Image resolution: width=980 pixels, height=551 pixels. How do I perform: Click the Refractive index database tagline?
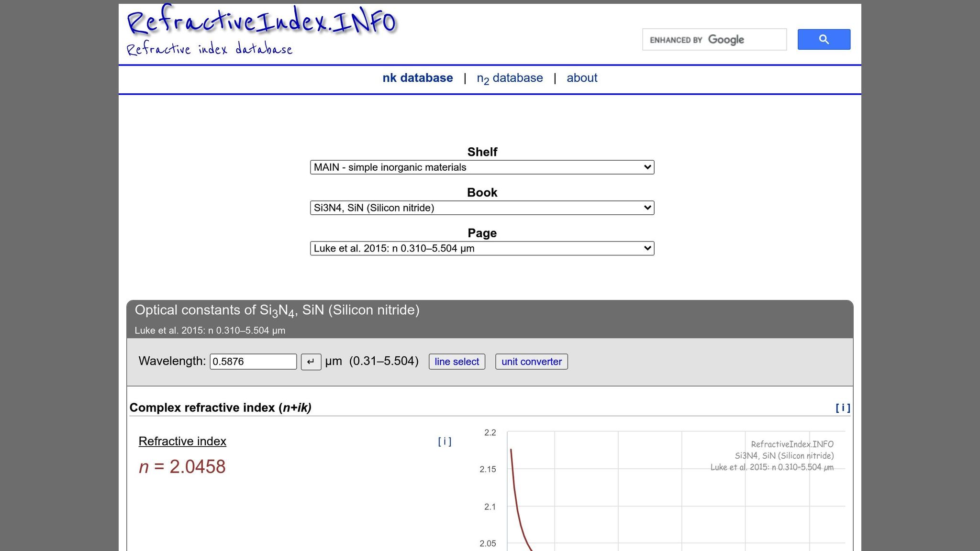point(209,49)
